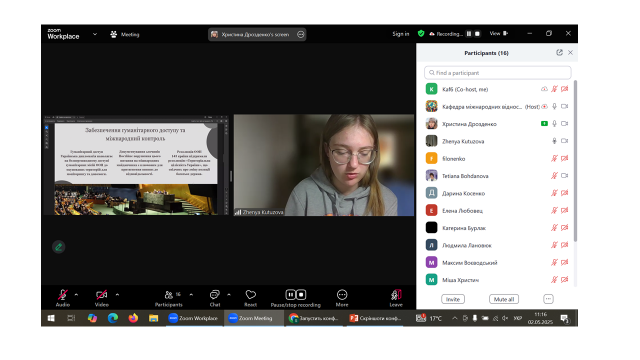The width and height of the screenshot is (640, 360).
Task: Close the Participants panel
Action: pyautogui.click(x=571, y=53)
